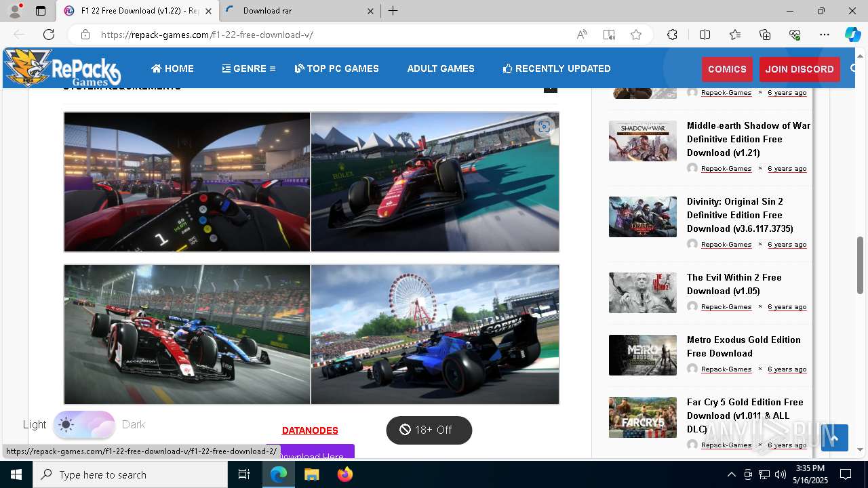Image resolution: width=868 pixels, height=488 pixels.
Task: Show hidden system tray icons
Action: (731, 474)
